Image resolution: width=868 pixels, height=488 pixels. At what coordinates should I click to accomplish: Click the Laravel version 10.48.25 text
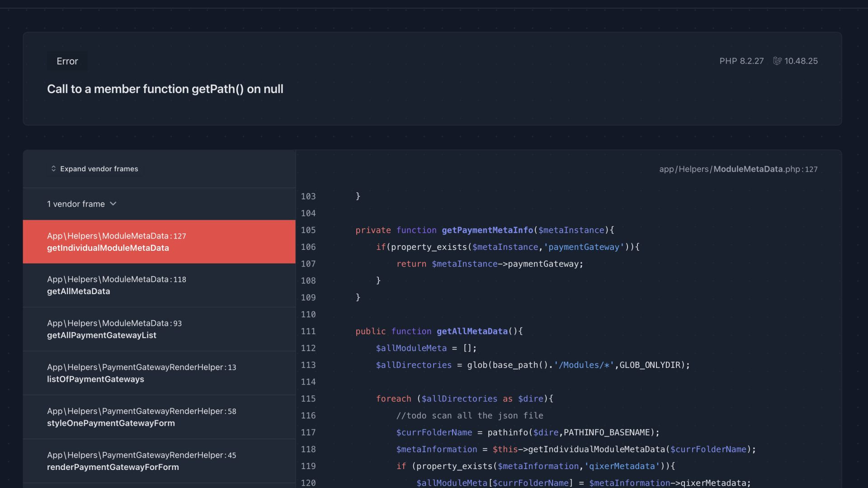pyautogui.click(x=801, y=61)
